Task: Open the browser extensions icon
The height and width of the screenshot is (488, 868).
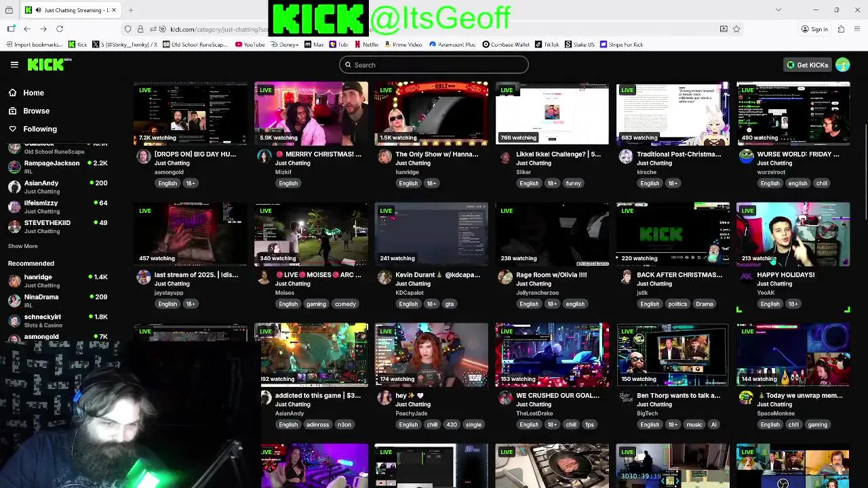Action: 841,28
